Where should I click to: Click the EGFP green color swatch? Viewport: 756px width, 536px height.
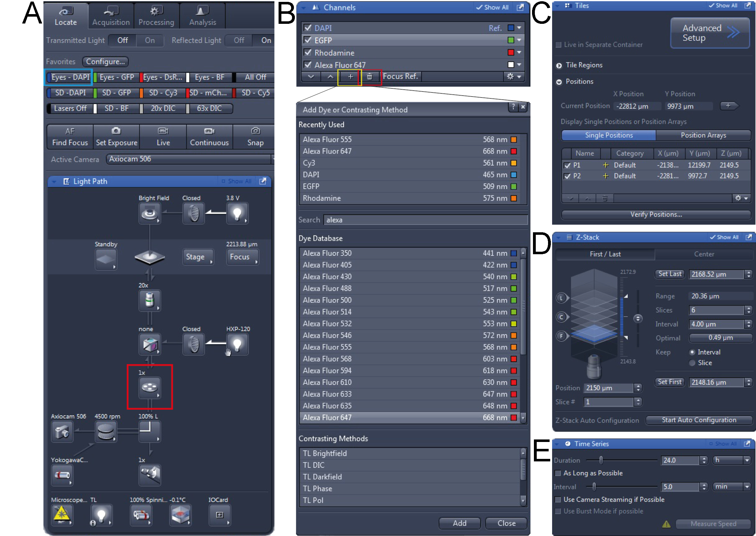click(x=511, y=40)
